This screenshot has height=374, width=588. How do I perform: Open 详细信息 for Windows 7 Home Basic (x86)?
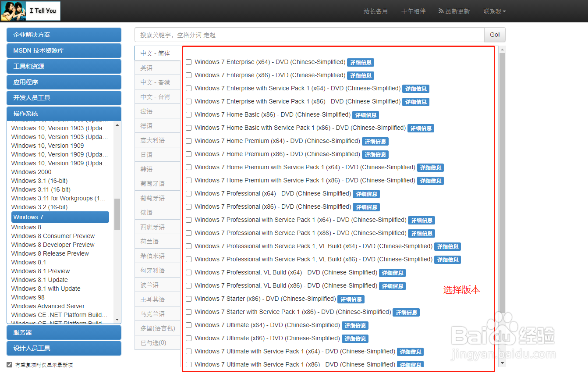[366, 115]
